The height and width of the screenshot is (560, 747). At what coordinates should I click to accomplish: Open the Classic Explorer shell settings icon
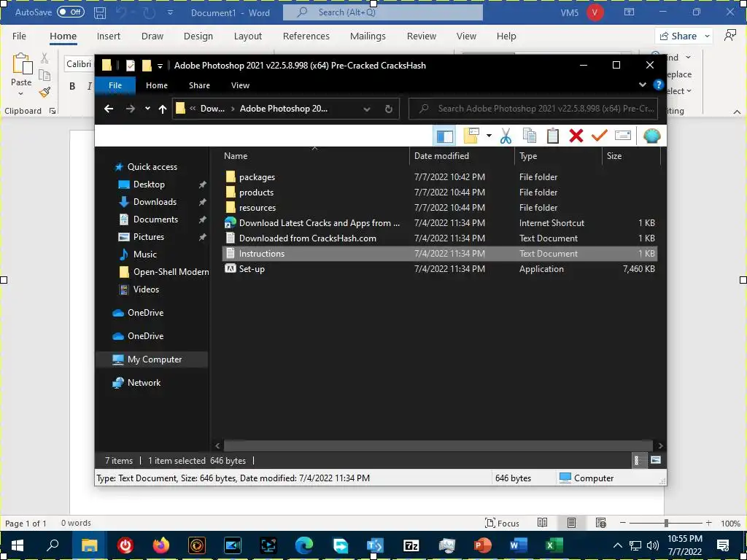pyautogui.click(x=651, y=136)
